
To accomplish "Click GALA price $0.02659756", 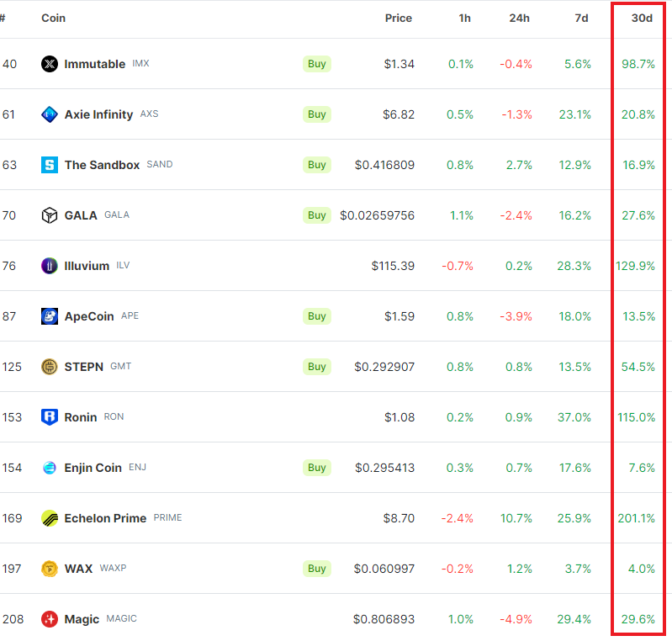I will [x=377, y=215].
